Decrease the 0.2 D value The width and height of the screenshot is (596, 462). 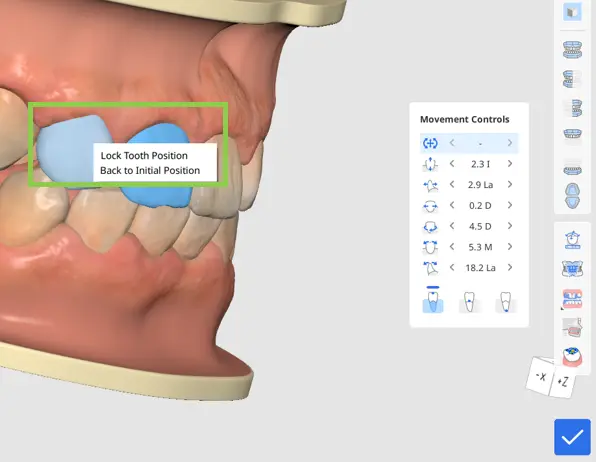[452, 205]
